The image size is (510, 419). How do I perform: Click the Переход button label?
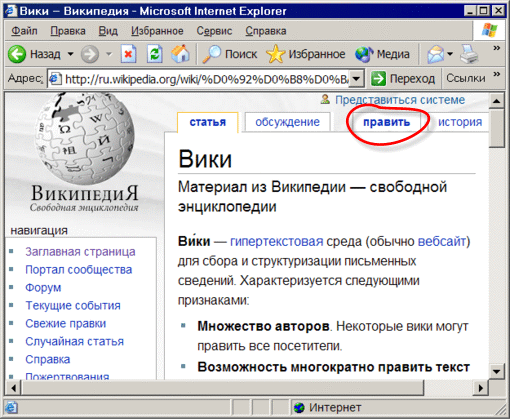[x=412, y=79]
